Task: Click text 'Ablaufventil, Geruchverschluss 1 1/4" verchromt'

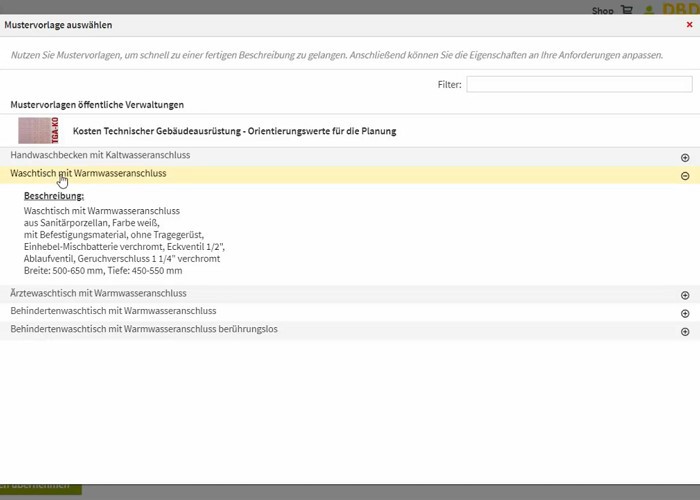Action: click(x=122, y=259)
